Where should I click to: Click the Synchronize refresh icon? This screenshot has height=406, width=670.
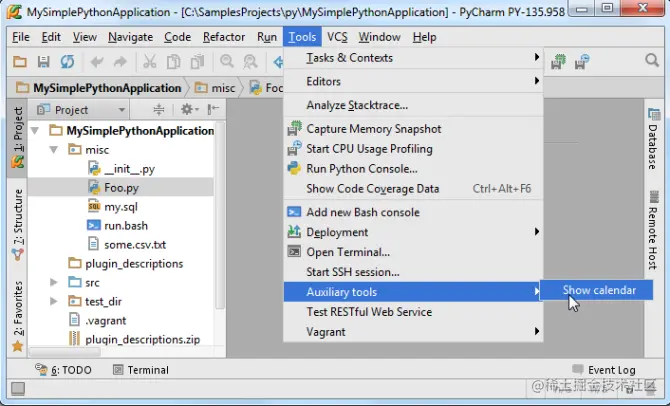click(67, 62)
